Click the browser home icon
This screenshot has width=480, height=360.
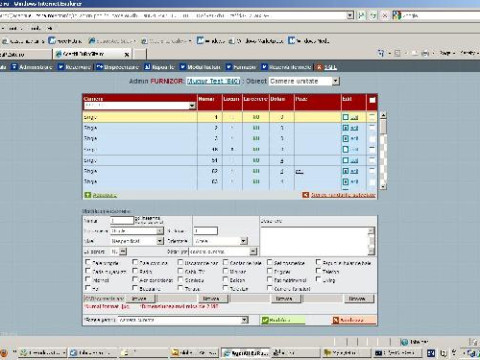point(381,53)
